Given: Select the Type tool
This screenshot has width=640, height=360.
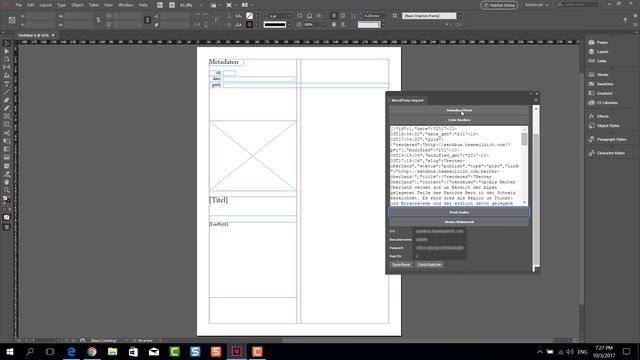Looking at the screenshot, I should [7, 84].
